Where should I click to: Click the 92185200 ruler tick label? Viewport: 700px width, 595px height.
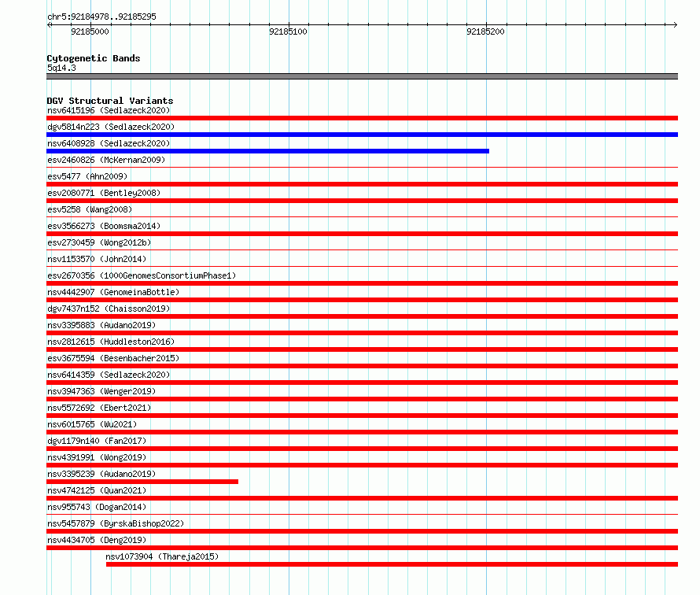click(x=485, y=31)
